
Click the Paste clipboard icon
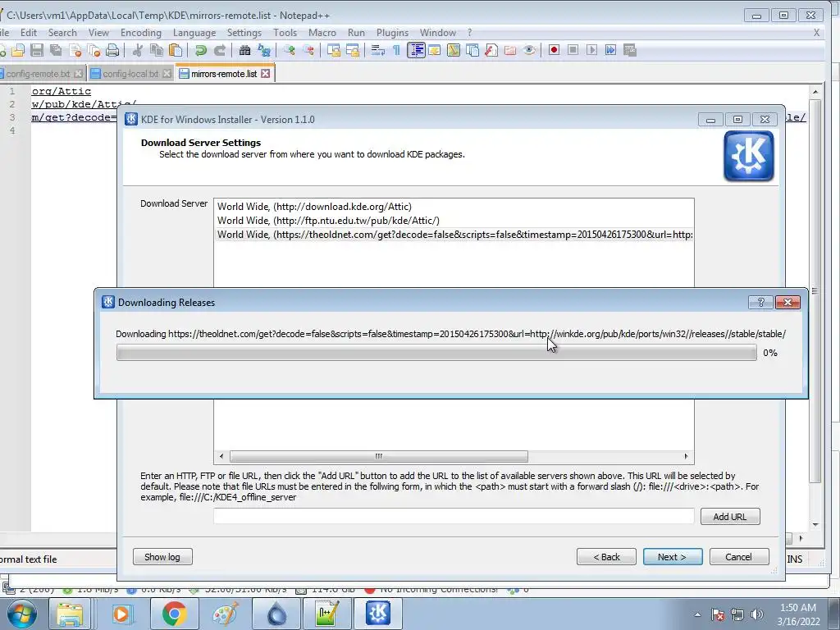pyautogui.click(x=176, y=50)
